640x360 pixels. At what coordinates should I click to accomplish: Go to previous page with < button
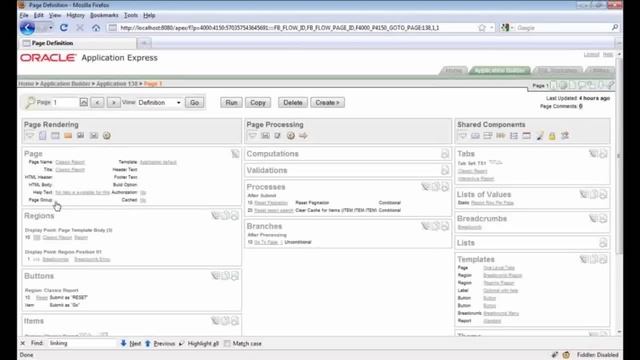pos(98,102)
